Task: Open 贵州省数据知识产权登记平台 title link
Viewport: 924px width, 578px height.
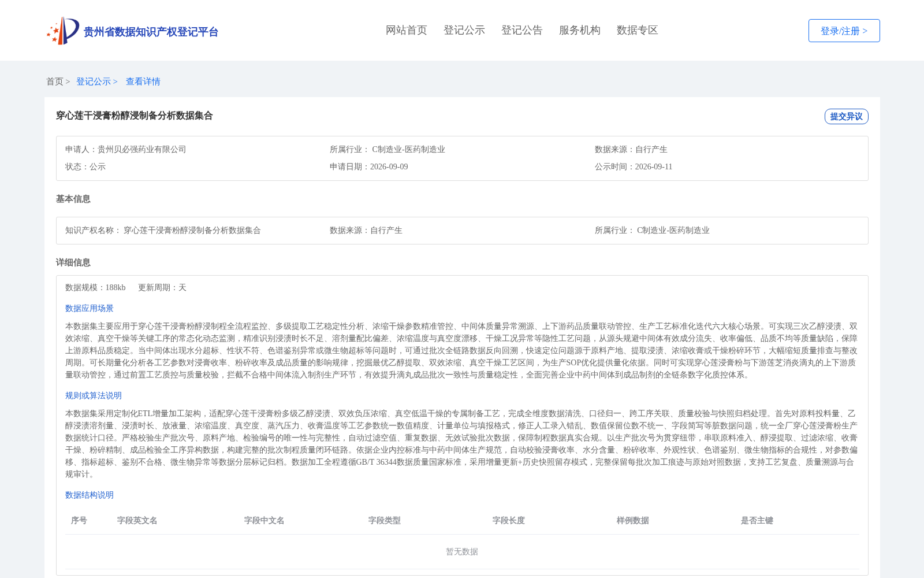Action: 151,32
